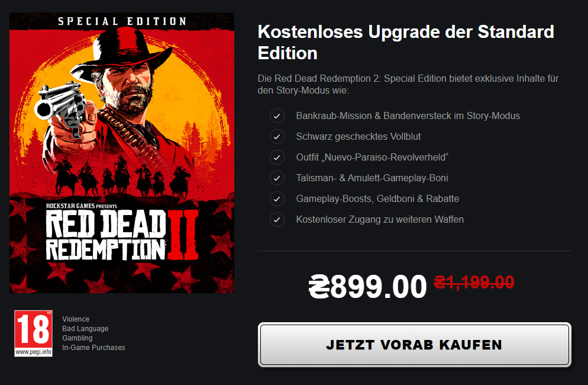
Task: Click the checkmark beside Kostenloser Zugang zu Waffen
Action: [277, 219]
